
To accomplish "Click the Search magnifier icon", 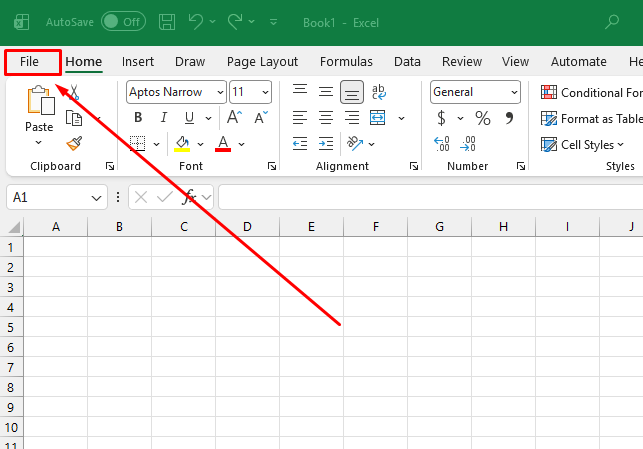I will click(x=612, y=22).
